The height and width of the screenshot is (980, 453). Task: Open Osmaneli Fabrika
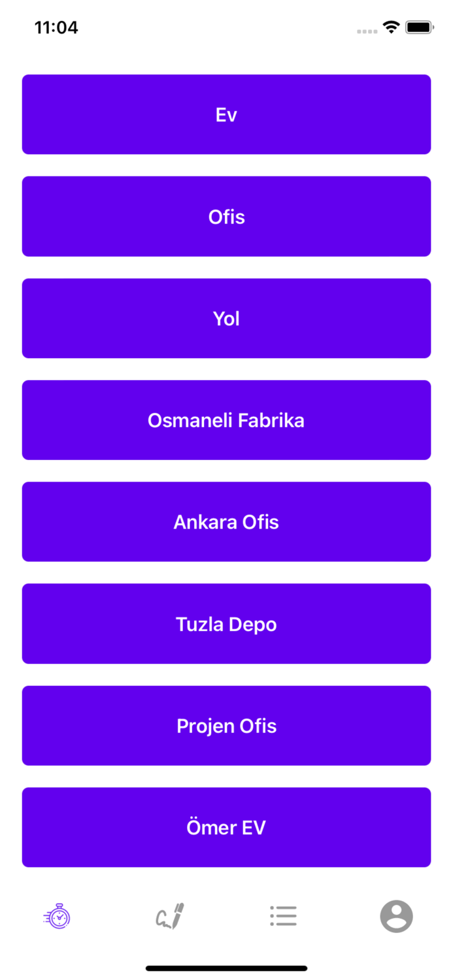click(226, 420)
